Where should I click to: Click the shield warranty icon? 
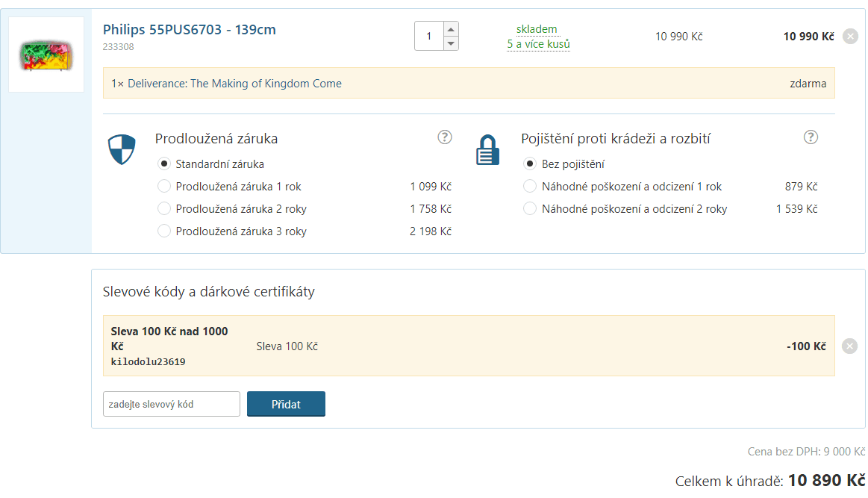coord(122,149)
